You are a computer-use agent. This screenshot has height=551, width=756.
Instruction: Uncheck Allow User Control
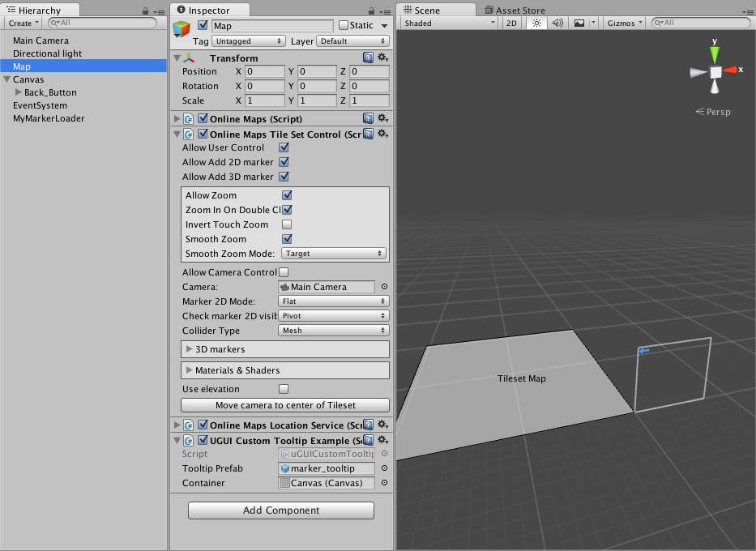(x=284, y=147)
